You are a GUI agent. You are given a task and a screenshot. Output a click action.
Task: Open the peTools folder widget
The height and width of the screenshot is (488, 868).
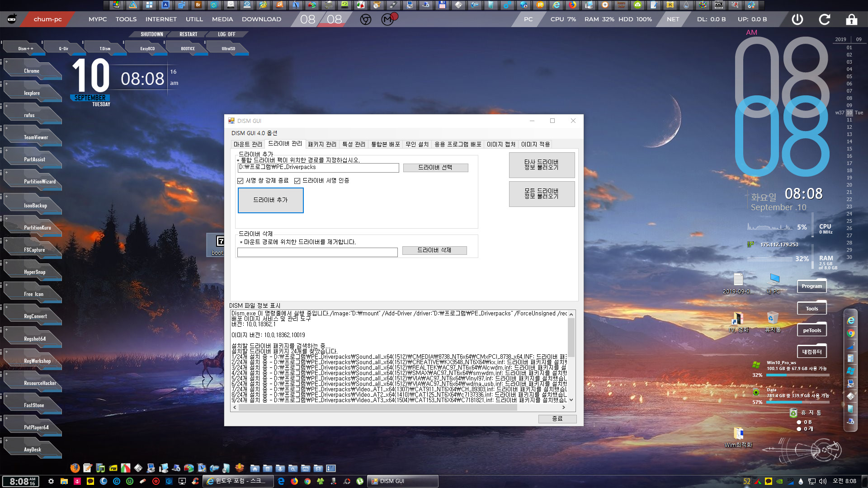click(812, 330)
